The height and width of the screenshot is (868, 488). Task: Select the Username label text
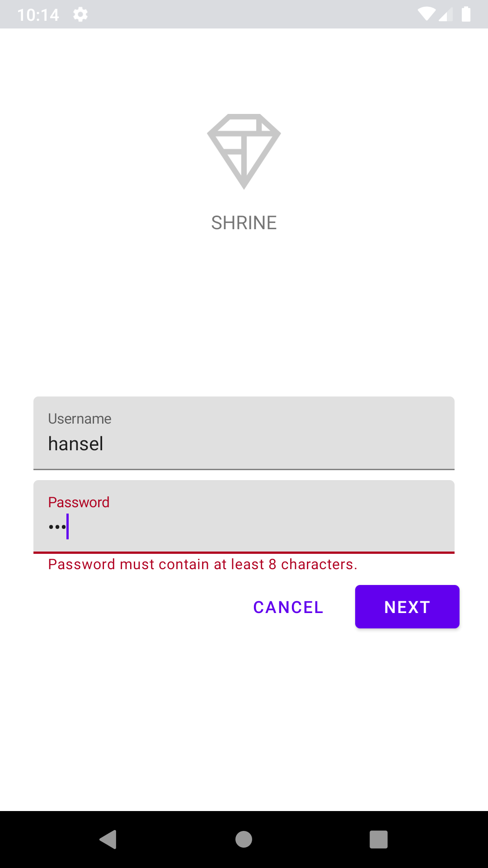[x=80, y=419]
